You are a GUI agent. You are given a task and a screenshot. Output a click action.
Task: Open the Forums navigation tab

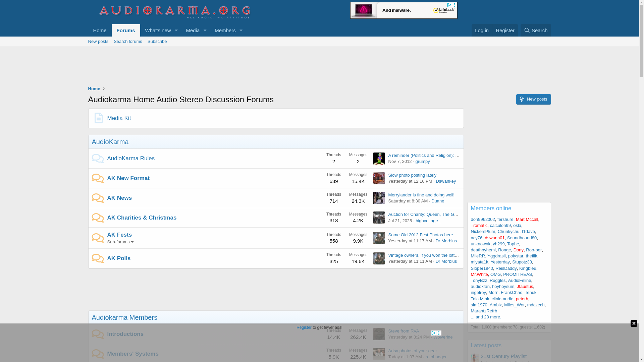[x=126, y=31]
